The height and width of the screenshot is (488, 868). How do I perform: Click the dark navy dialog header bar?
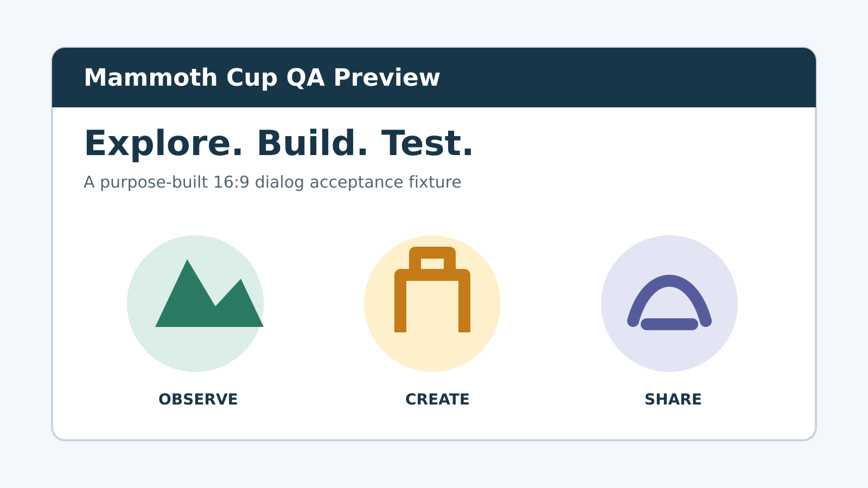click(x=434, y=78)
